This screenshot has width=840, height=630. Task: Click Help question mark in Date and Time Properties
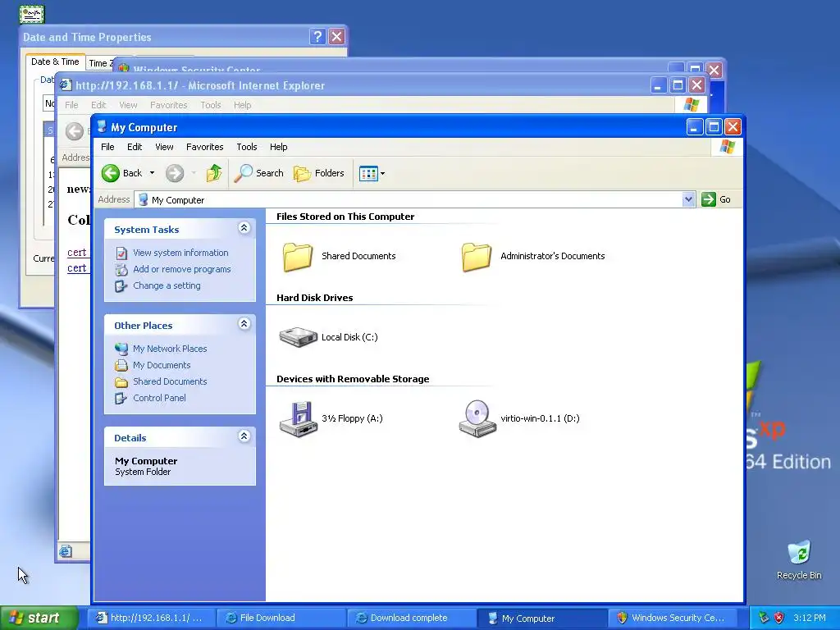[x=317, y=36]
